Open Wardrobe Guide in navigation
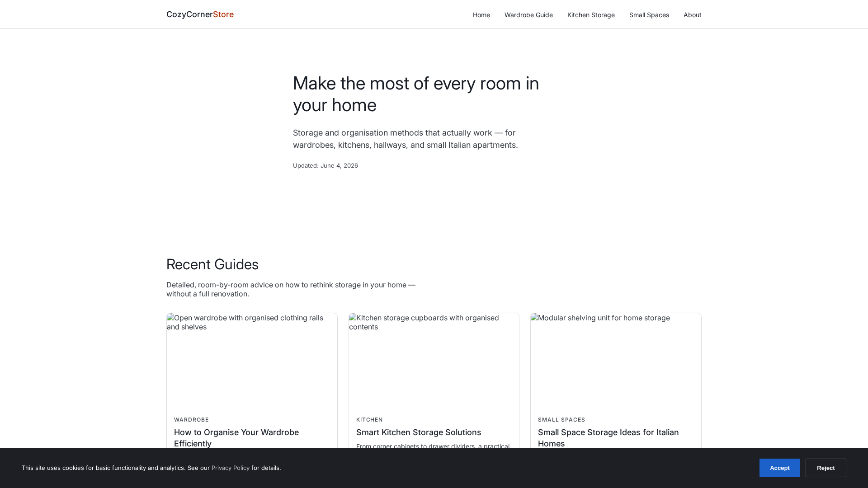The image size is (868, 488). click(528, 15)
